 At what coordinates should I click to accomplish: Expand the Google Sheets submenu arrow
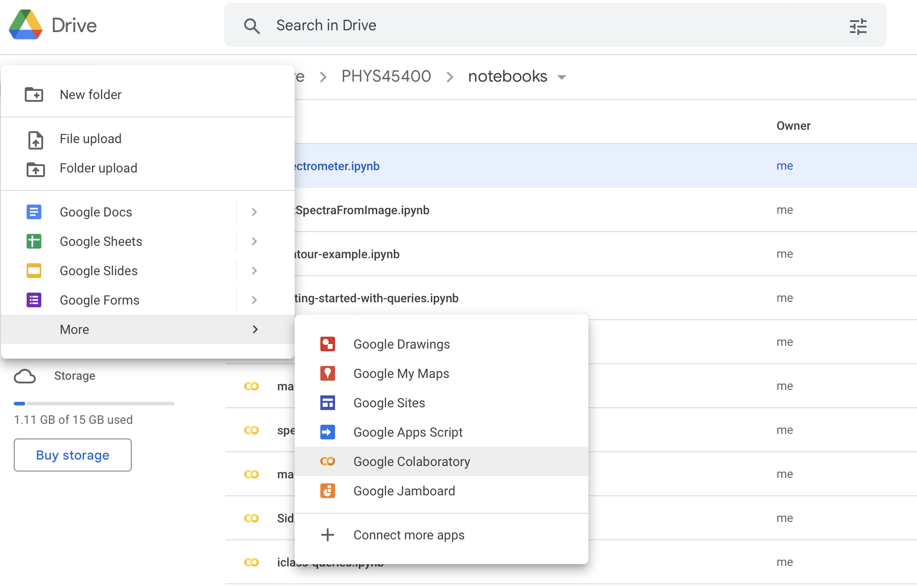(254, 241)
